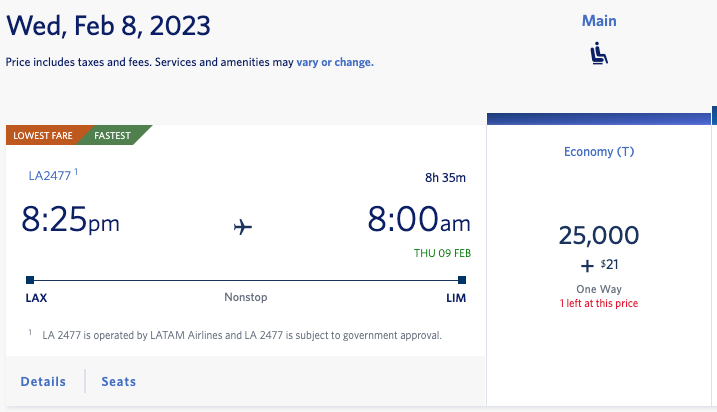Click the '1 left at this price' notice
The height and width of the screenshot is (412, 717).
pyautogui.click(x=599, y=303)
